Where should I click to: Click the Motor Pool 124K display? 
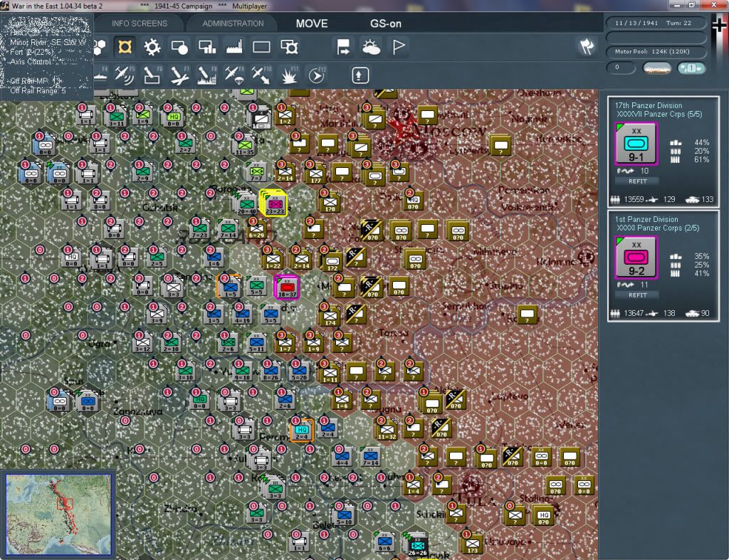coord(656,51)
